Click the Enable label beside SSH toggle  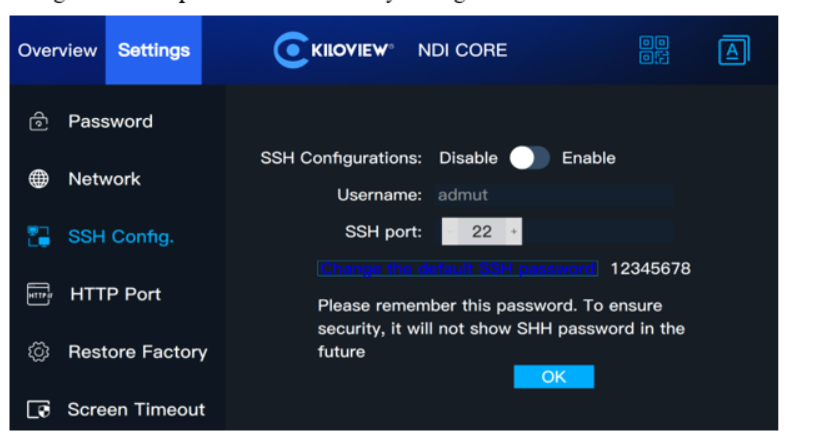589,158
